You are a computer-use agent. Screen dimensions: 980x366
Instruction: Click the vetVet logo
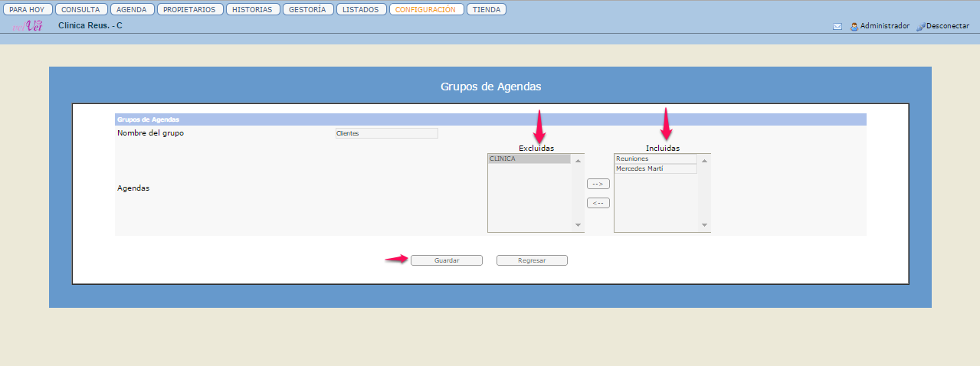28,25
